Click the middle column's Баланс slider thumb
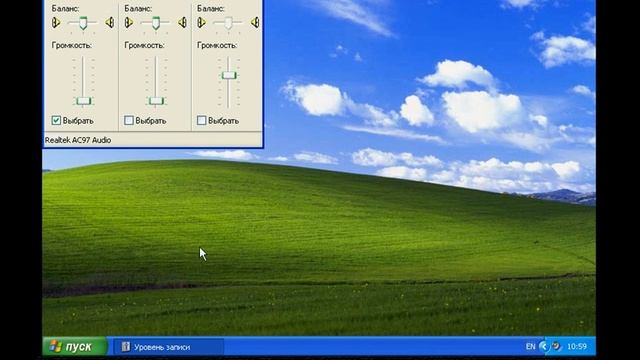 (156, 23)
